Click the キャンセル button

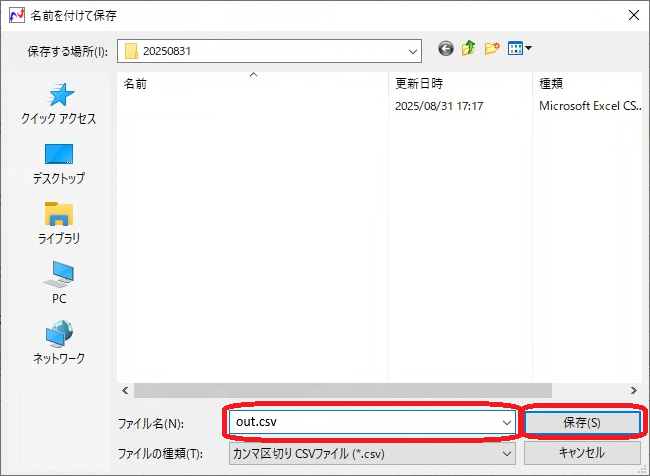pyautogui.click(x=582, y=453)
